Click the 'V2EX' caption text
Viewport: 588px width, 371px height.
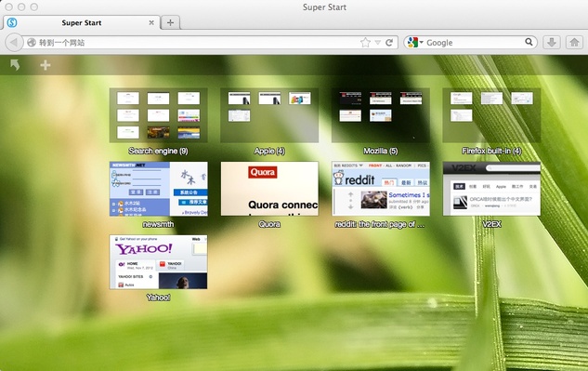(491, 224)
